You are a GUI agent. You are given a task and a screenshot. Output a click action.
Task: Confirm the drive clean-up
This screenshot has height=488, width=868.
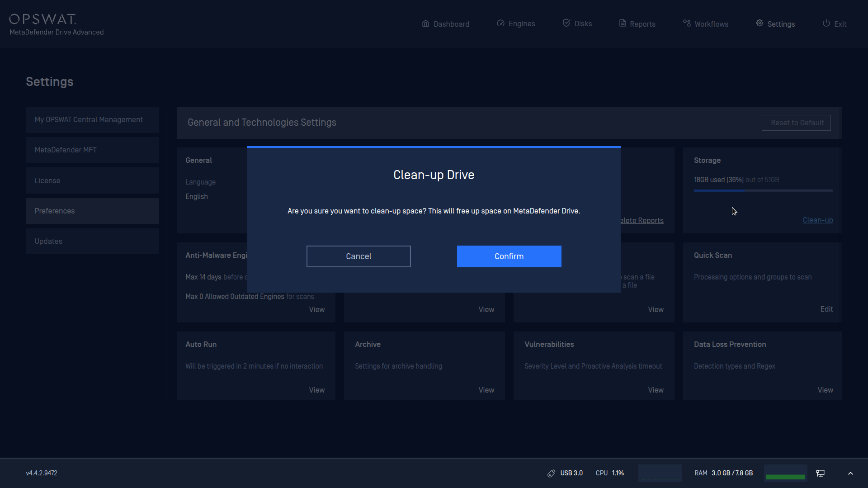(509, 256)
